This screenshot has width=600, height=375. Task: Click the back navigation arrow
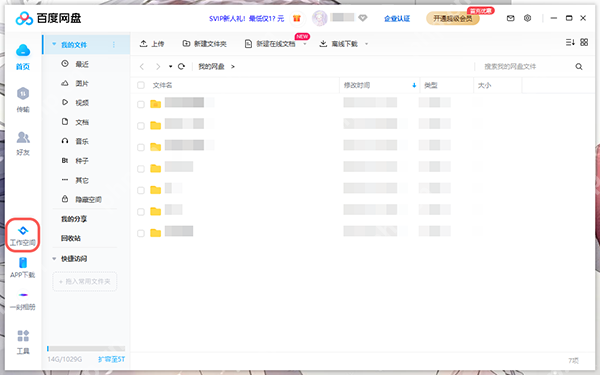pos(142,67)
